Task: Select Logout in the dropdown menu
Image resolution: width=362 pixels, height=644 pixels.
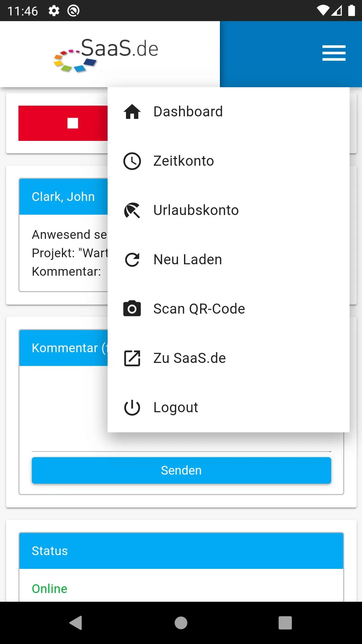Action: 229,408
